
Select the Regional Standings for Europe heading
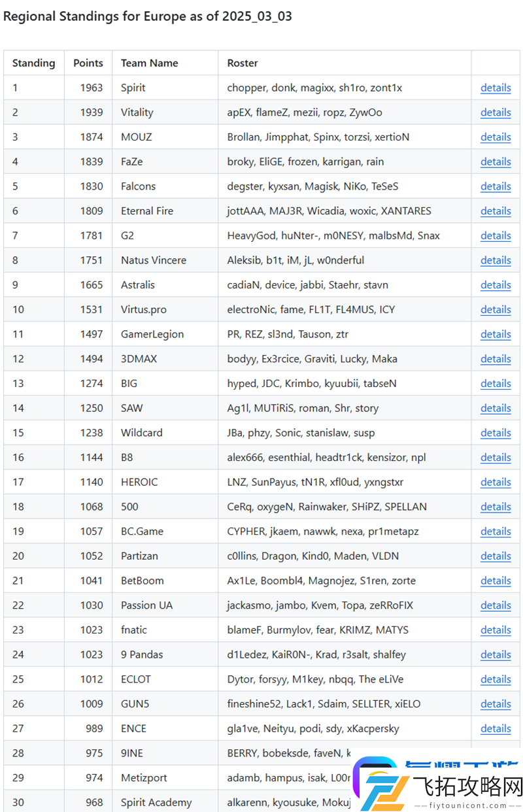pyautogui.click(x=148, y=17)
